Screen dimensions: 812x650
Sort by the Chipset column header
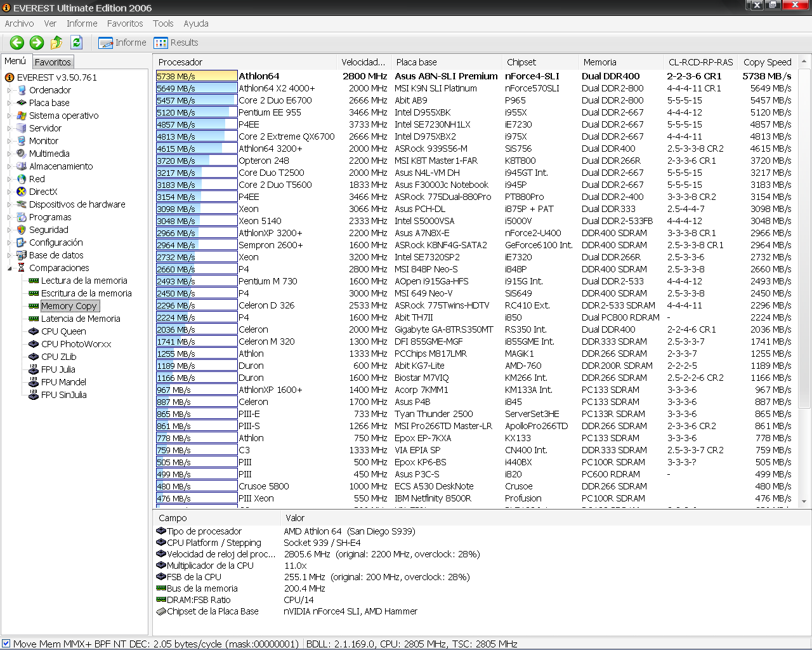pyautogui.click(x=539, y=62)
